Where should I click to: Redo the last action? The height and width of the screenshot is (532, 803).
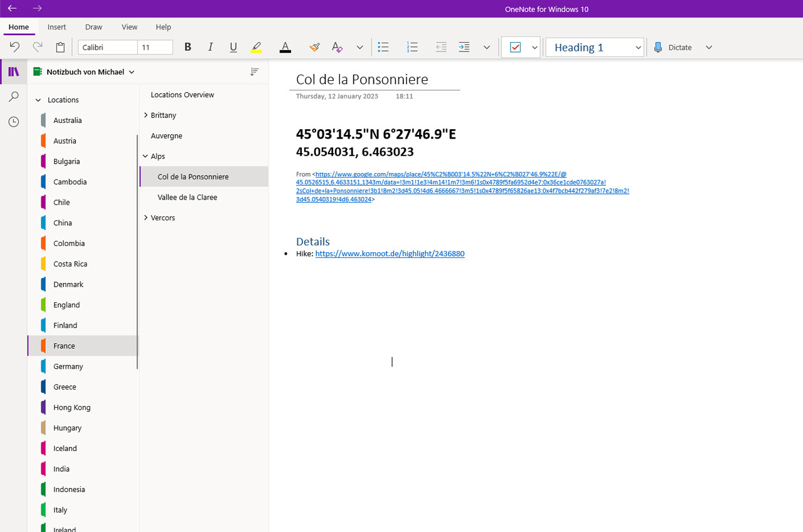tap(37, 47)
